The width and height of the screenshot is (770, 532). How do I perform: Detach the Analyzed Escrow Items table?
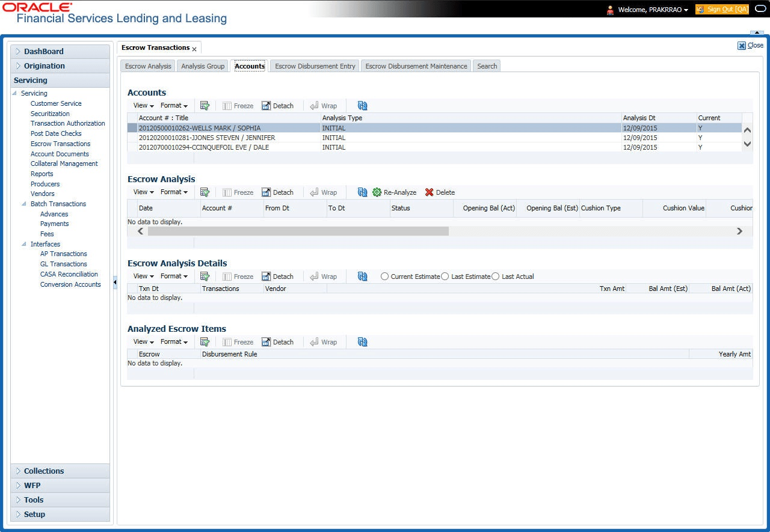coord(277,342)
